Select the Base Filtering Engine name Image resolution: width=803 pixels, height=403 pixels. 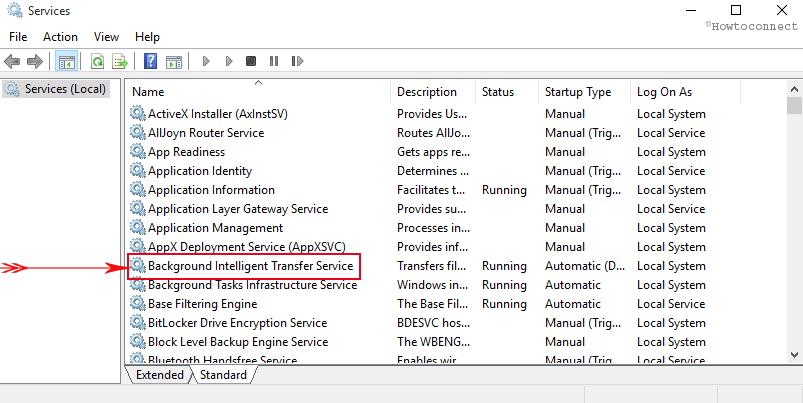tap(203, 304)
